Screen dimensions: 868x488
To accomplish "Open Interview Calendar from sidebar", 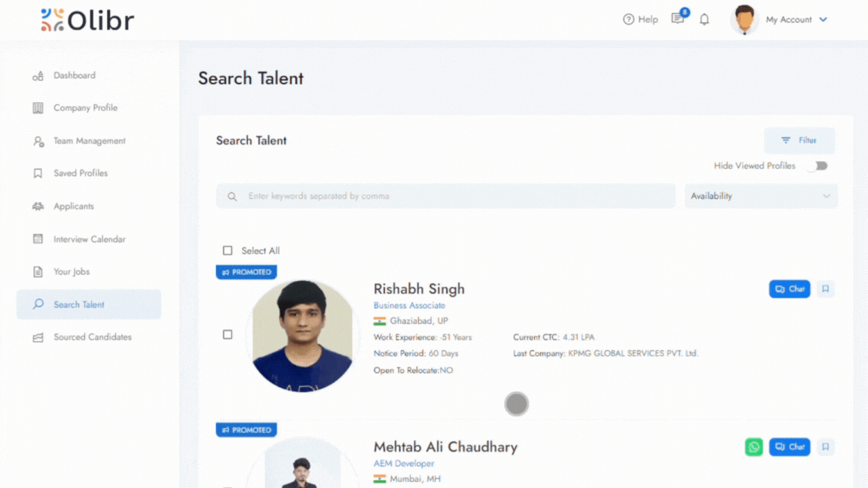I will pos(89,239).
